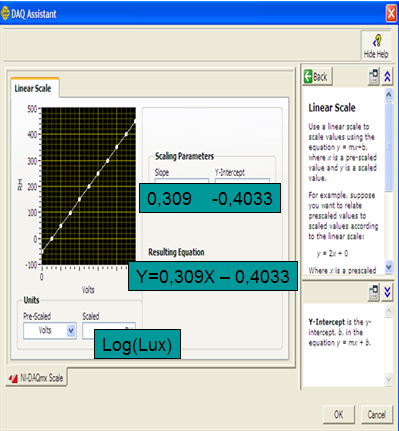Click the Slope input field
Image resolution: width=399 pixels, height=431 pixels.
click(x=182, y=181)
